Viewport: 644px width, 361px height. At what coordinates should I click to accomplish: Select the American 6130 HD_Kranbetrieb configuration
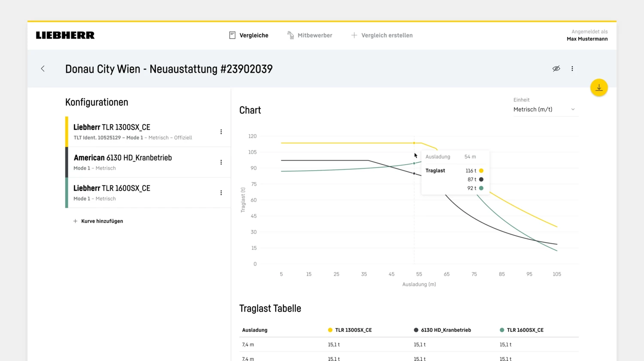pos(148,162)
